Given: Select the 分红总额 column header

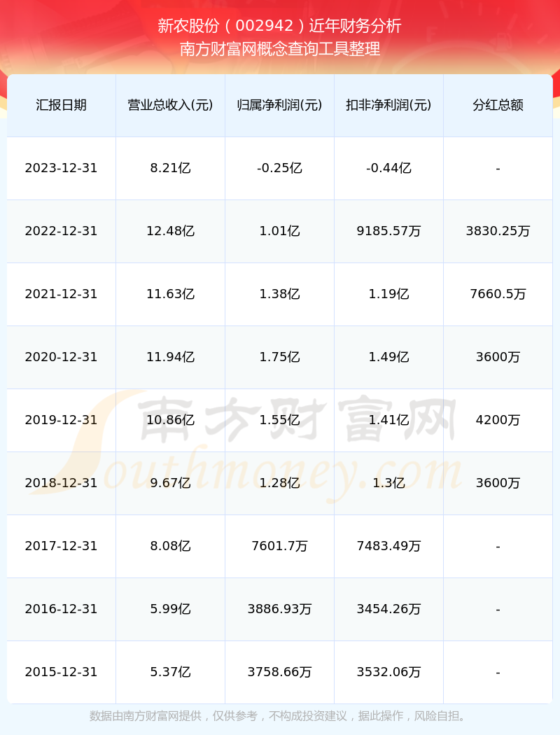Looking at the screenshot, I should (498, 105).
